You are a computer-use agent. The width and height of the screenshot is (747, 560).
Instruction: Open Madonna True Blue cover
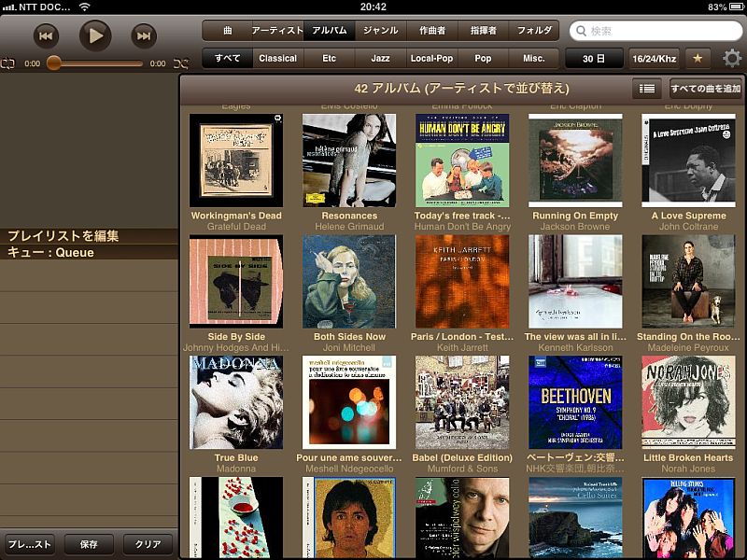[x=236, y=402]
